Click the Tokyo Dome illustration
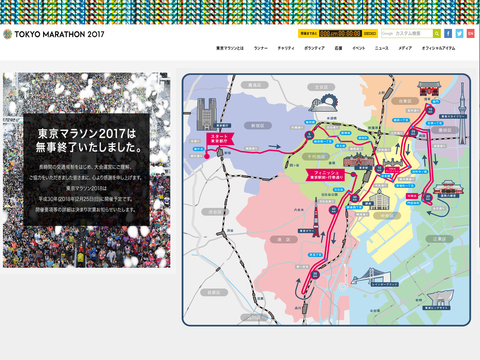This screenshot has height=360, width=480. point(323,103)
